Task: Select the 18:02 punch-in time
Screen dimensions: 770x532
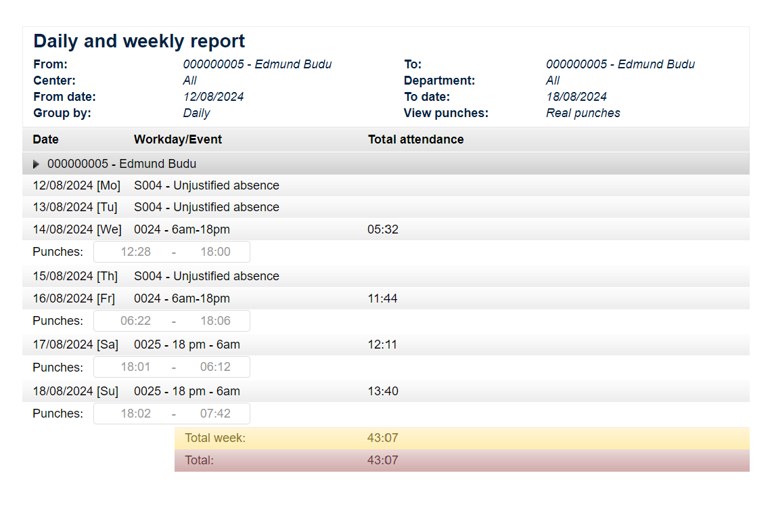Action: (135, 414)
